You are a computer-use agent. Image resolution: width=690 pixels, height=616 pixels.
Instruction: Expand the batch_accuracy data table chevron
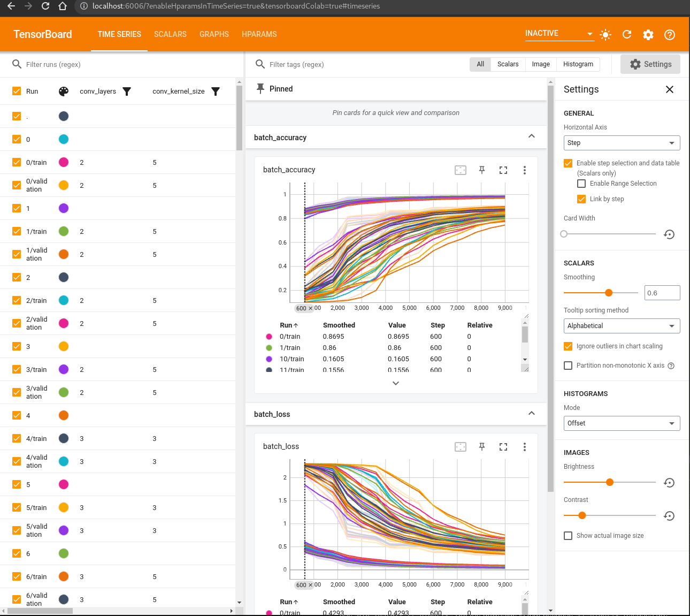pyautogui.click(x=396, y=383)
